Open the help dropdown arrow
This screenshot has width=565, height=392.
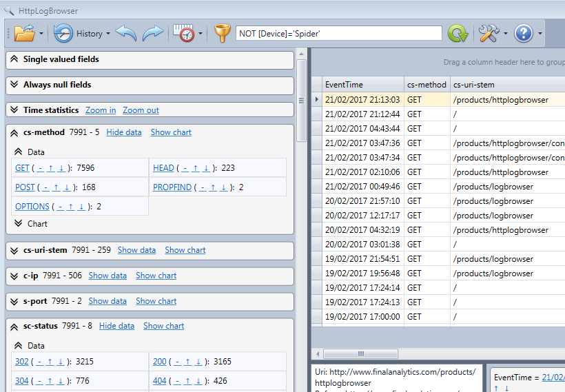click(540, 34)
